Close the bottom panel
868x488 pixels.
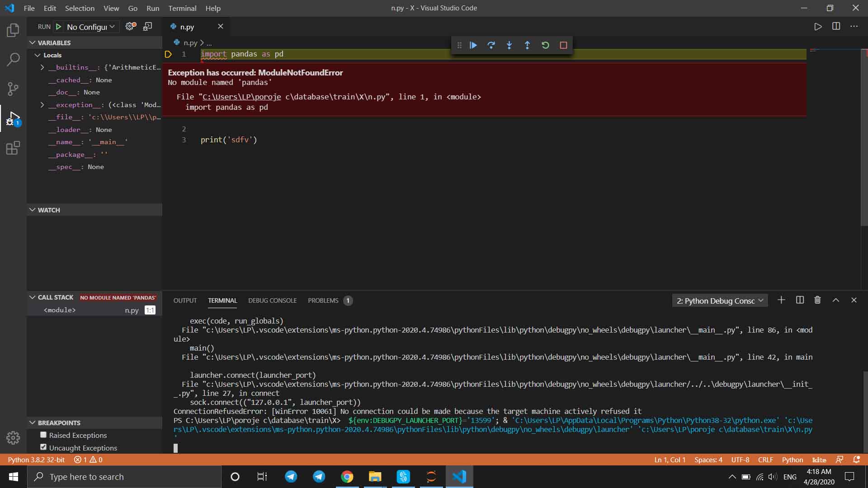(x=854, y=300)
